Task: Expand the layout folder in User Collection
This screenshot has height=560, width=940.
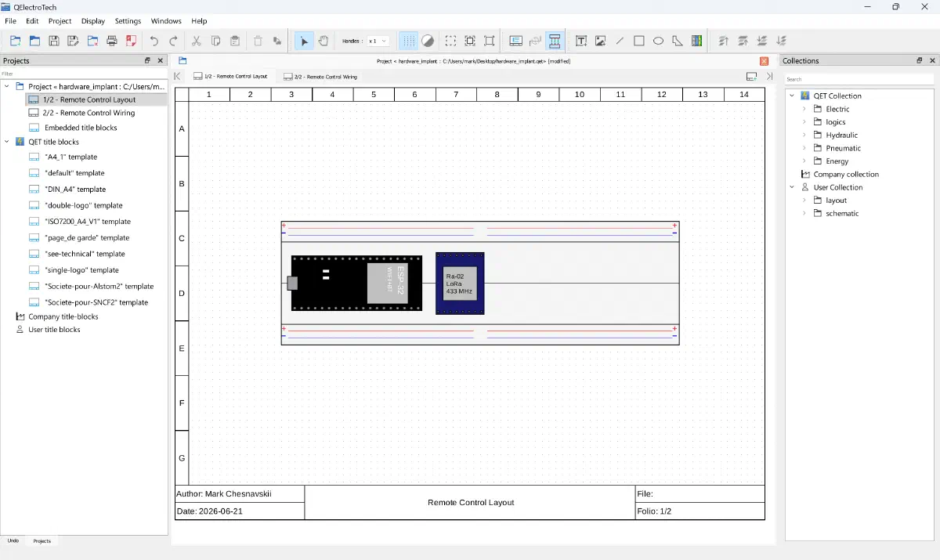Action: click(x=804, y=201)
